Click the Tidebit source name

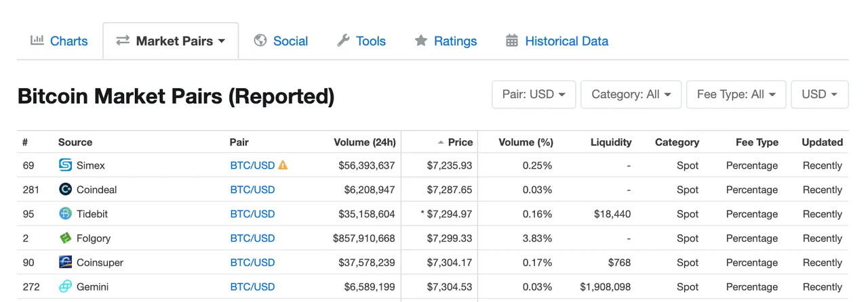[x=92, y=214]
